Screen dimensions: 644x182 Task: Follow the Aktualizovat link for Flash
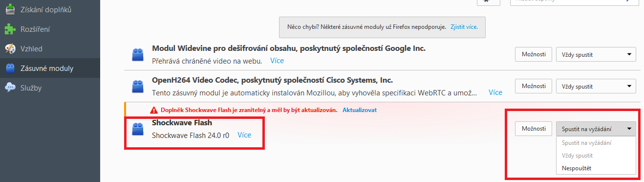click(x=360, y=110)
